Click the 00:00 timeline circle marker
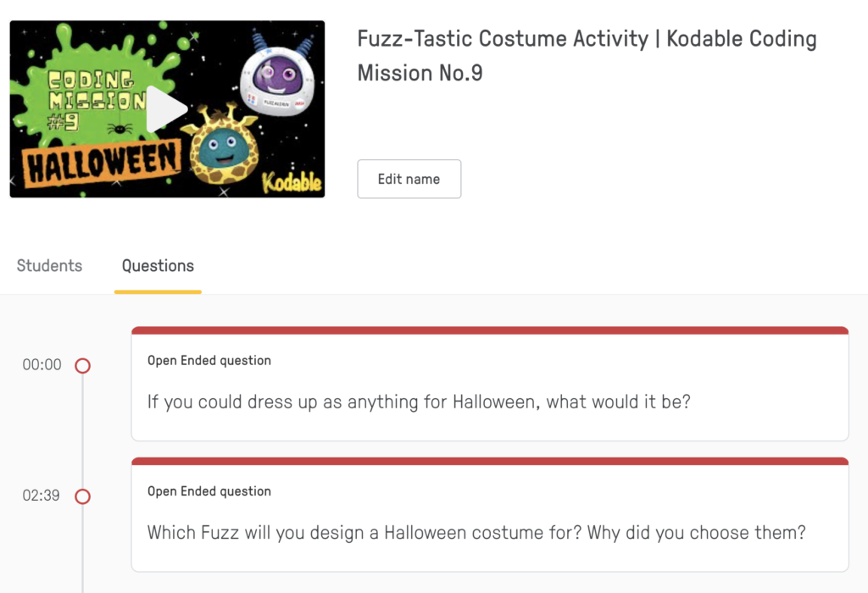The height and width of the screenshot is (593, 868). pyautogui.click(x=82, y=366)
